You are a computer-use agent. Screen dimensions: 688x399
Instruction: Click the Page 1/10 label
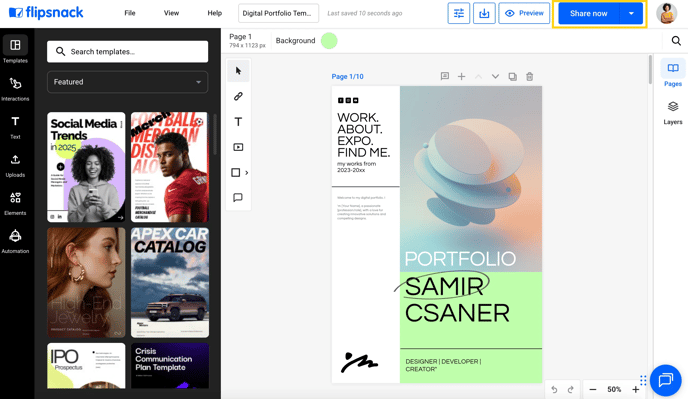click(348, 76)
